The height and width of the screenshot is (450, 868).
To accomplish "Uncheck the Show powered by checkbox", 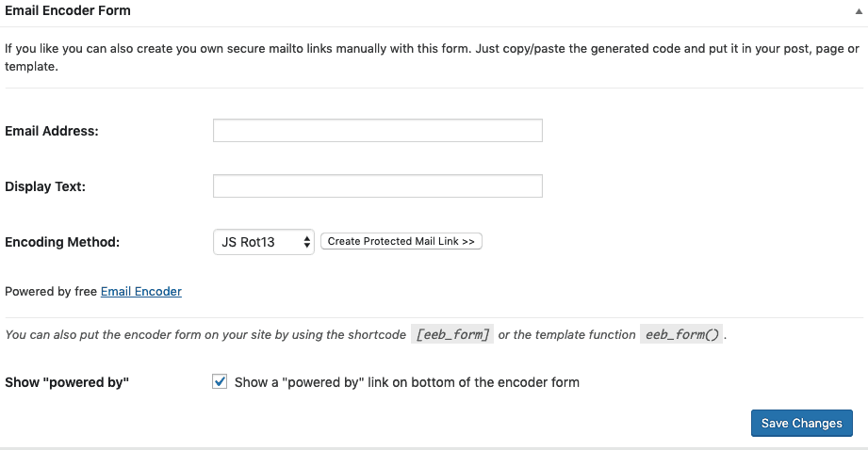I will tap(220, 381).
